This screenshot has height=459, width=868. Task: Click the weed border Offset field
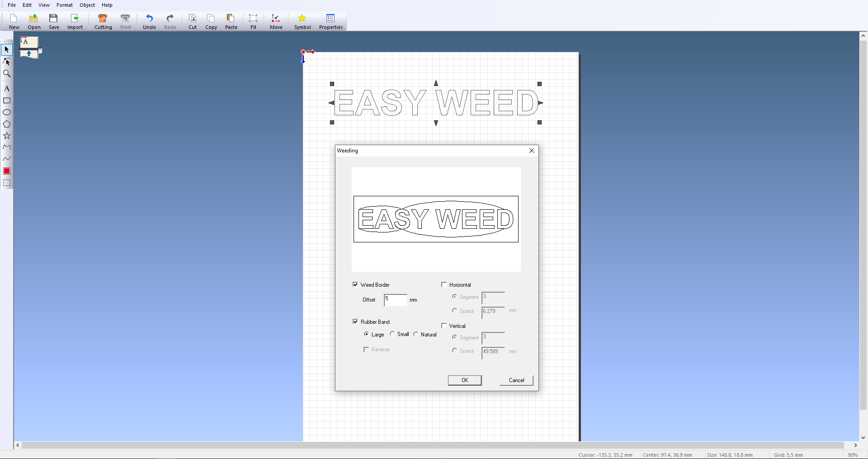click(396, 300)
